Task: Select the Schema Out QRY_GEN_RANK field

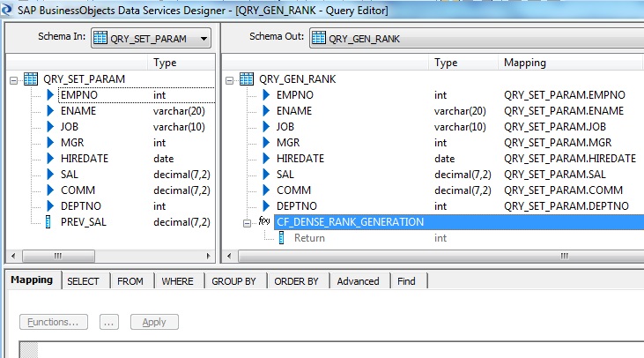Action: (x=477, y=38)
